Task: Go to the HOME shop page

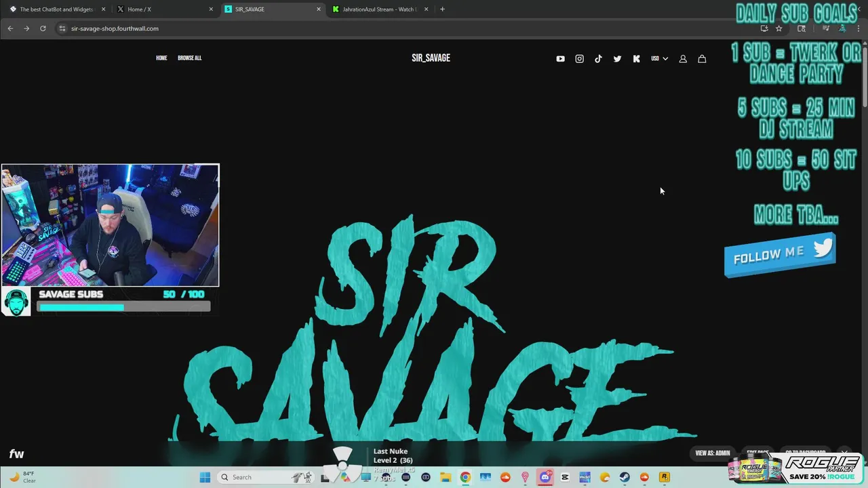Action: pos(161,58)
